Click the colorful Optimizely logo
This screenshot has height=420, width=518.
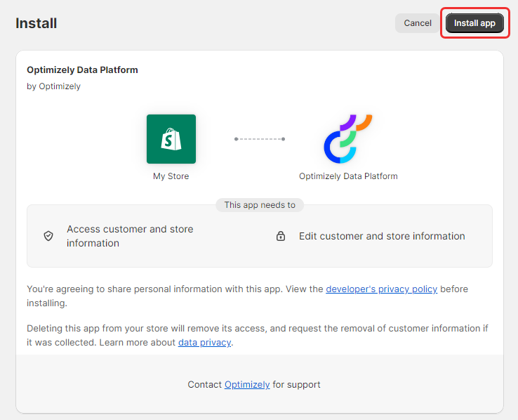point(348,139)
